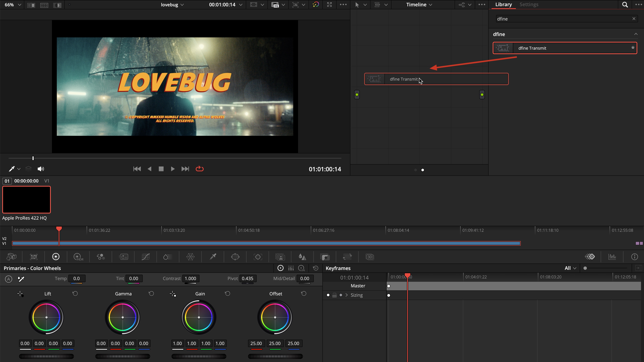Play the timeline in reverse

click(x=149, y=169)
